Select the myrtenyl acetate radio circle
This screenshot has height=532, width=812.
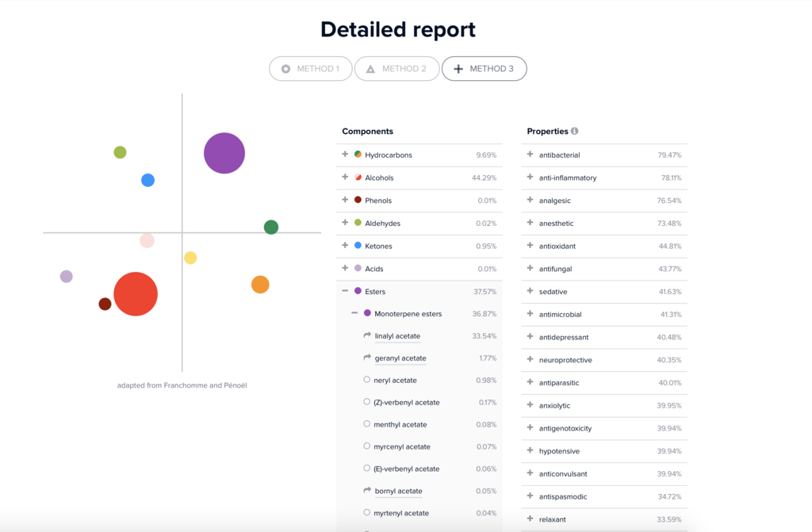[x=366, y=512]
